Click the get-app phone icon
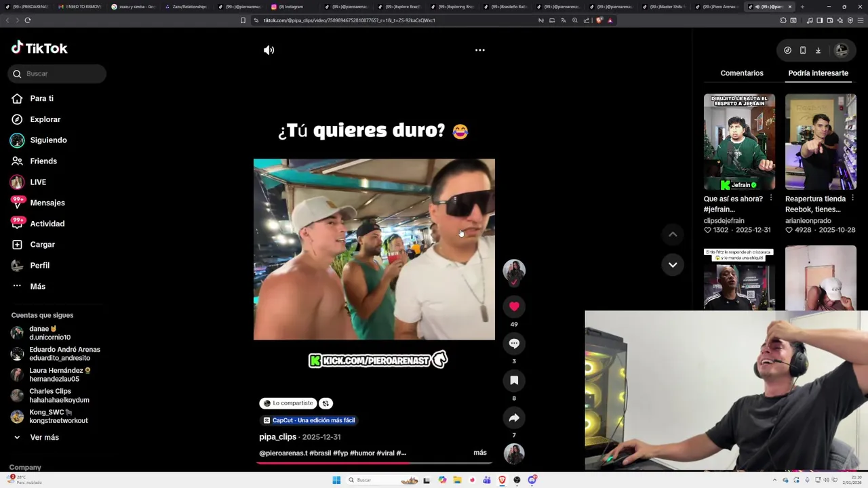Viewport: 868px width, 488px height. point(803,50)
